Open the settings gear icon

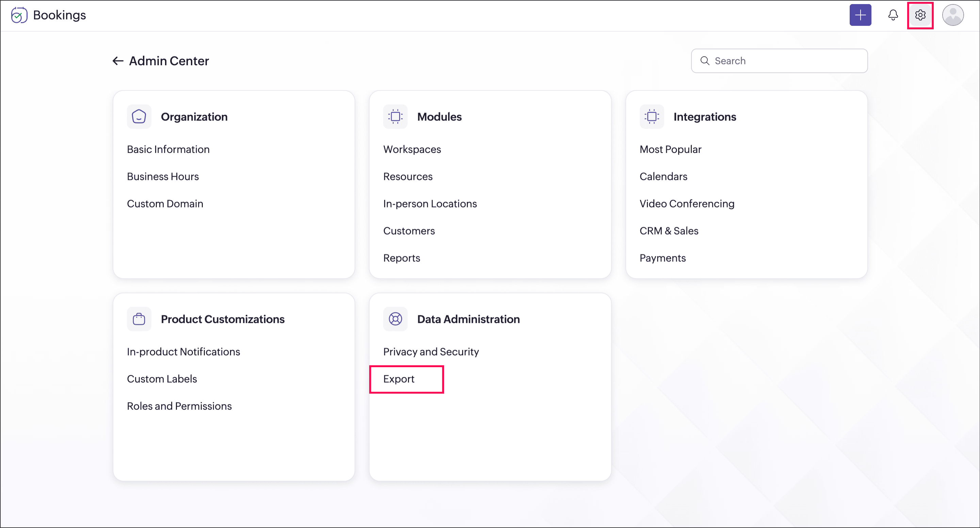920,15
